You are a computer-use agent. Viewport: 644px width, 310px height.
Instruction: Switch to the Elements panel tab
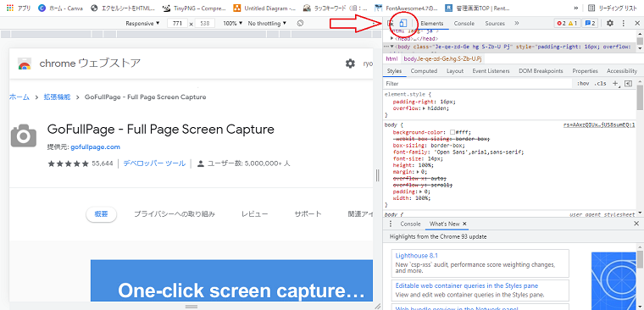coord(431,24)
